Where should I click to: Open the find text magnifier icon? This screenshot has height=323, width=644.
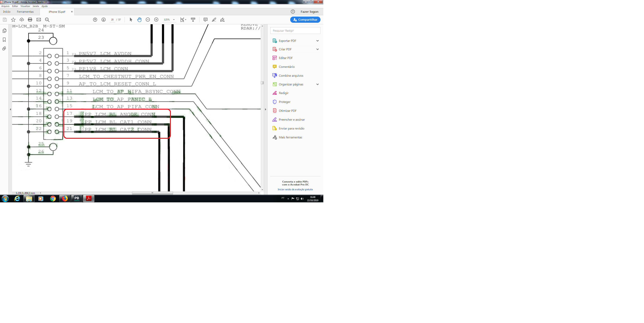[47, 19]
